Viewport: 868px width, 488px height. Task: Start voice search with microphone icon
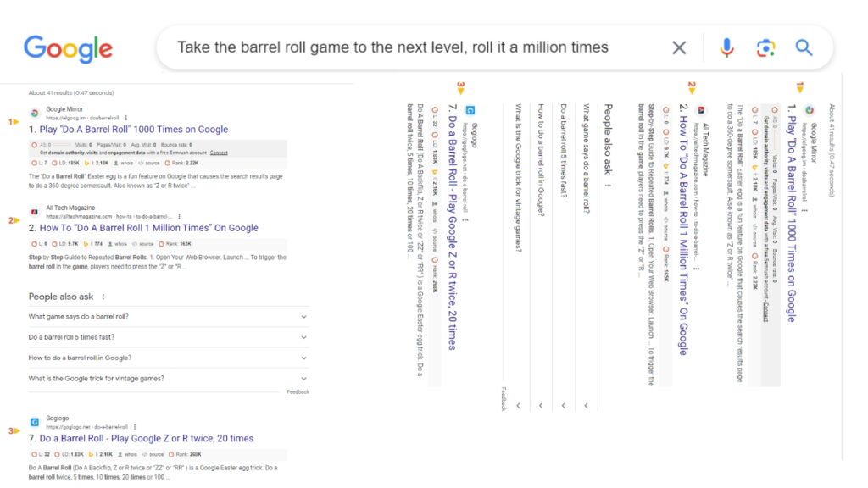[x=726, y=47]
